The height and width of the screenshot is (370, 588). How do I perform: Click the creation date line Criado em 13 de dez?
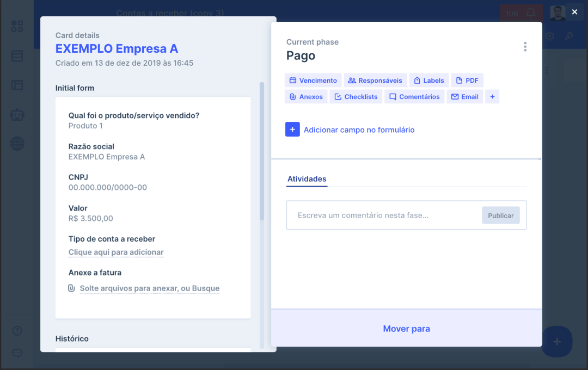(124, 63)
